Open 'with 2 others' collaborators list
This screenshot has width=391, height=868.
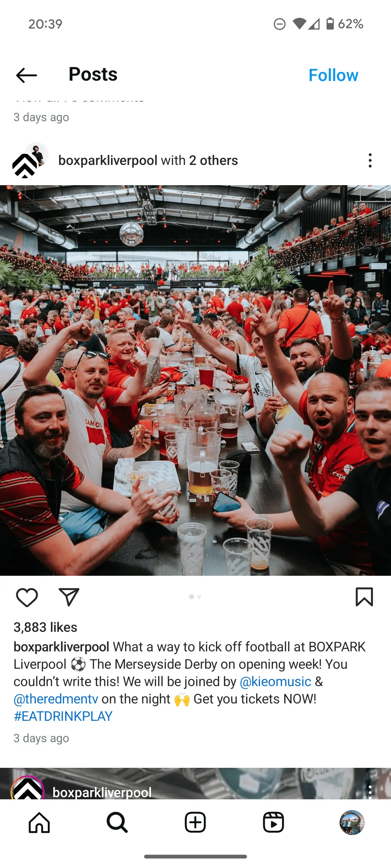199,160
